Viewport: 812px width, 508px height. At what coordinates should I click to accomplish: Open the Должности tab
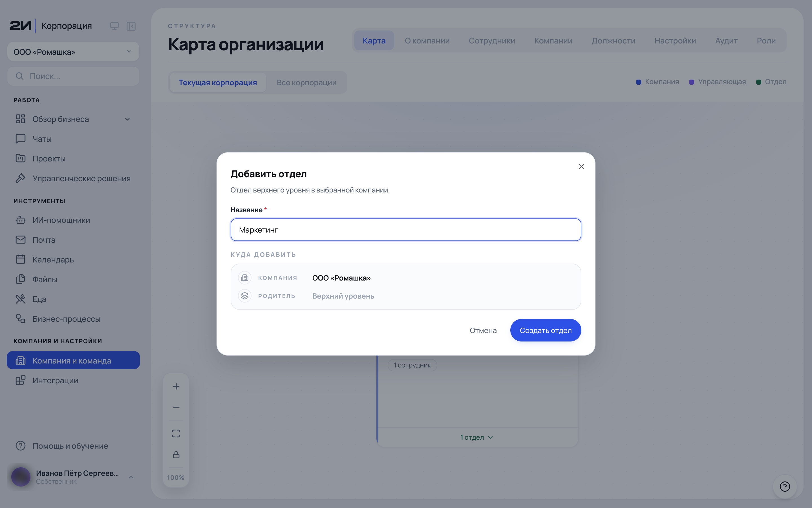613,41
